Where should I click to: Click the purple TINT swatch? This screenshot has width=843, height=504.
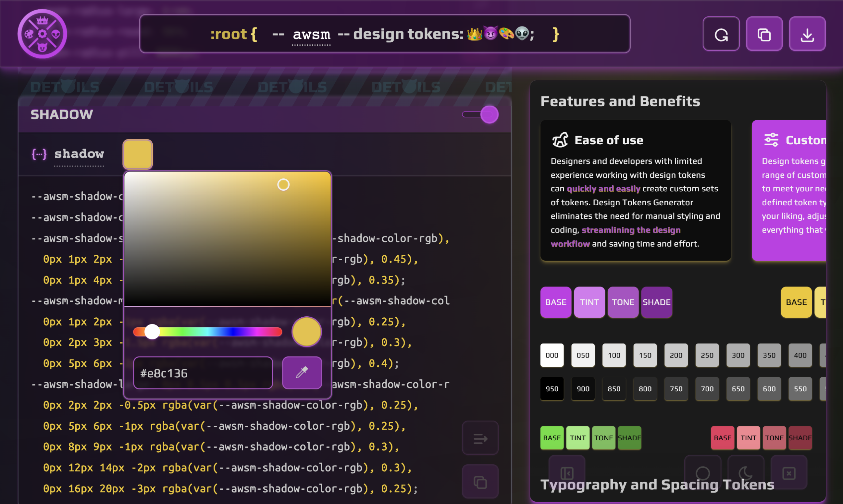click(x=589, y=302)
